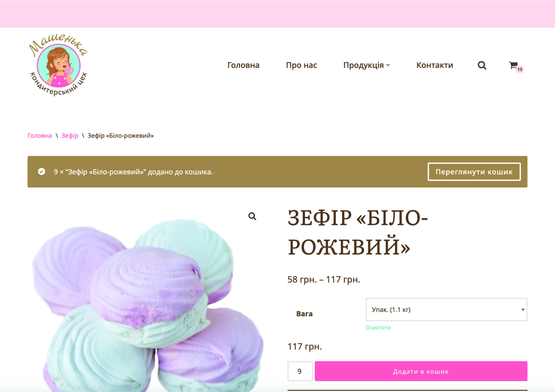Go to Головна in the navigation menu
555x392 pixels.
click(x=243, y=65)
